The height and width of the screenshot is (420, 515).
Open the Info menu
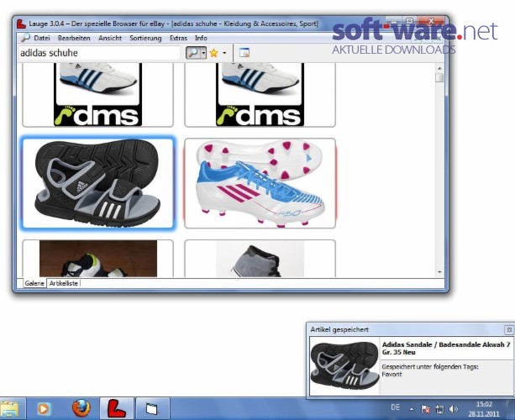tap(201, 38)
